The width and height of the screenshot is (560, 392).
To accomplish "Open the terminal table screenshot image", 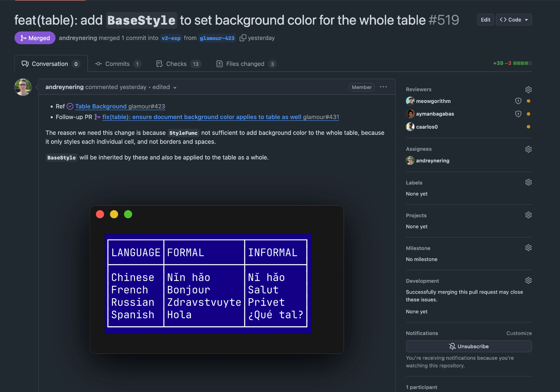I will coord(217,279).
